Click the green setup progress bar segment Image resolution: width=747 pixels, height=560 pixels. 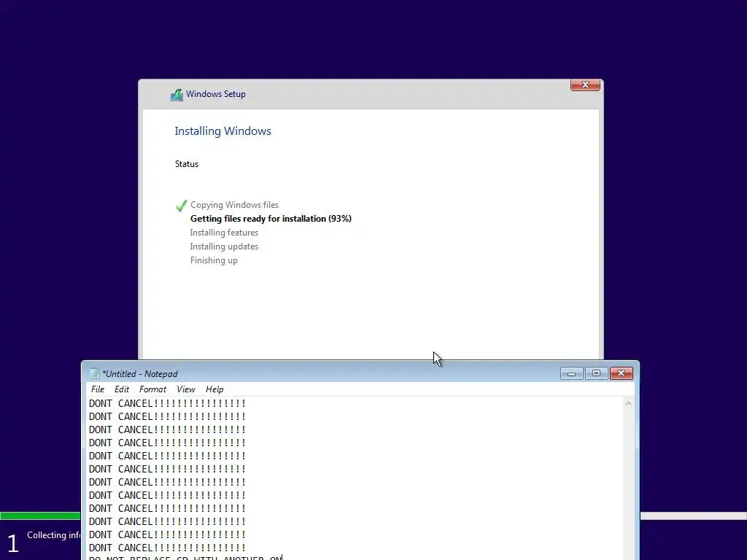pos(40,516)
